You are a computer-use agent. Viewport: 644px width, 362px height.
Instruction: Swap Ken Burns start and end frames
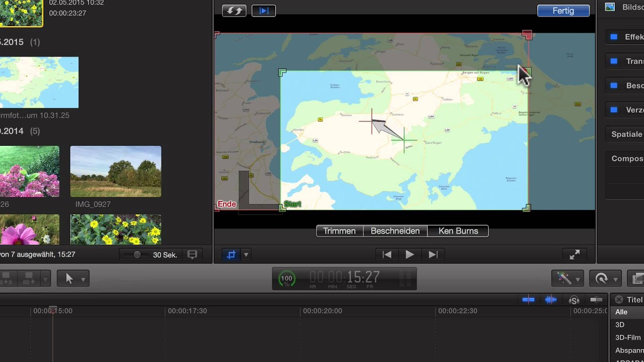click(234, 11)
